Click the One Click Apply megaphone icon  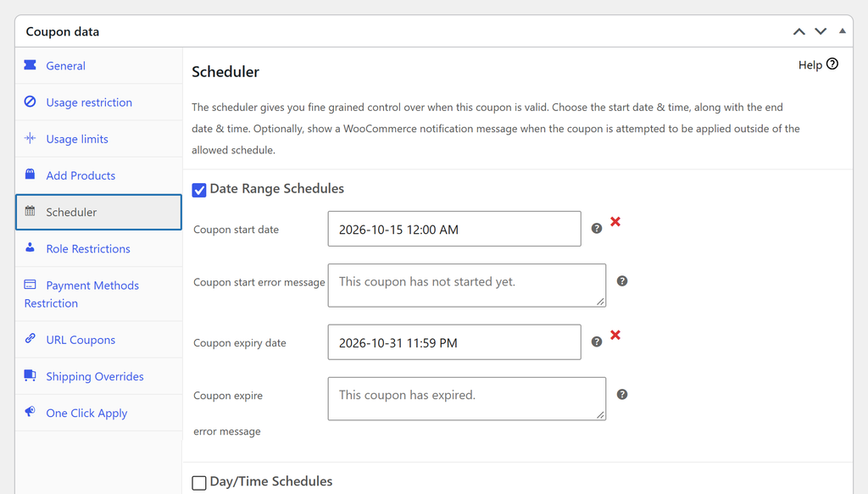point(30,412)
